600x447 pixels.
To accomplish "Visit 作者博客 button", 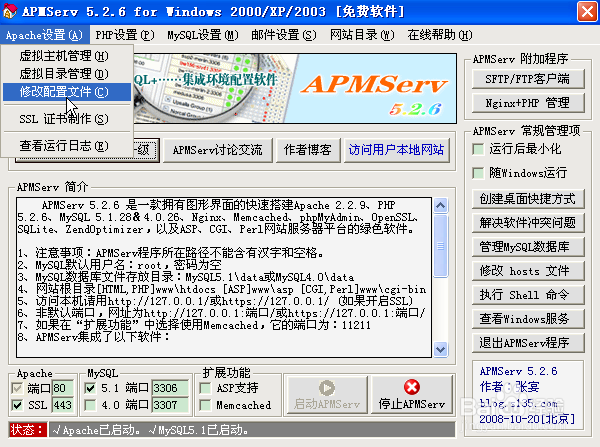I will 308,150.
